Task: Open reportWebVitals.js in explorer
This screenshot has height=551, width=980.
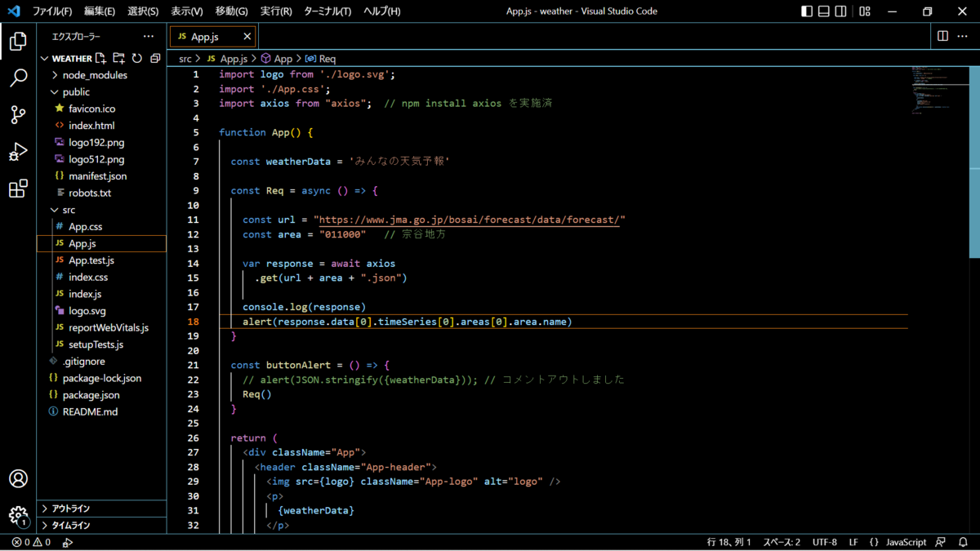Action: click(102, 327)
